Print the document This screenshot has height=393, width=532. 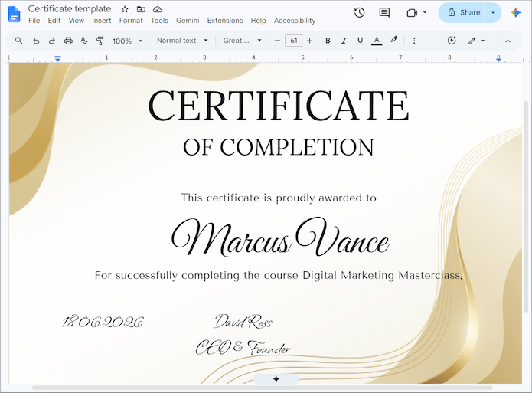tap(68, 41)
